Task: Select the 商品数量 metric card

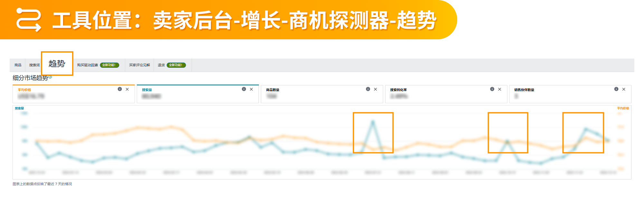Action: 322,94
